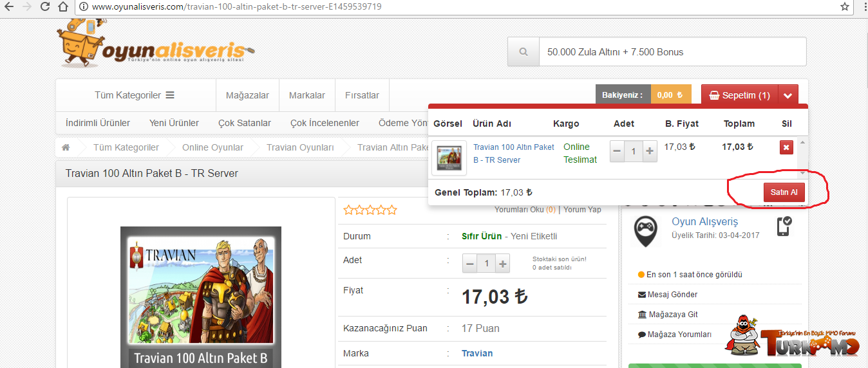Open the Sepetim (1) cart button
This screenshot has height=368, width=868.
tap(740, 95)
